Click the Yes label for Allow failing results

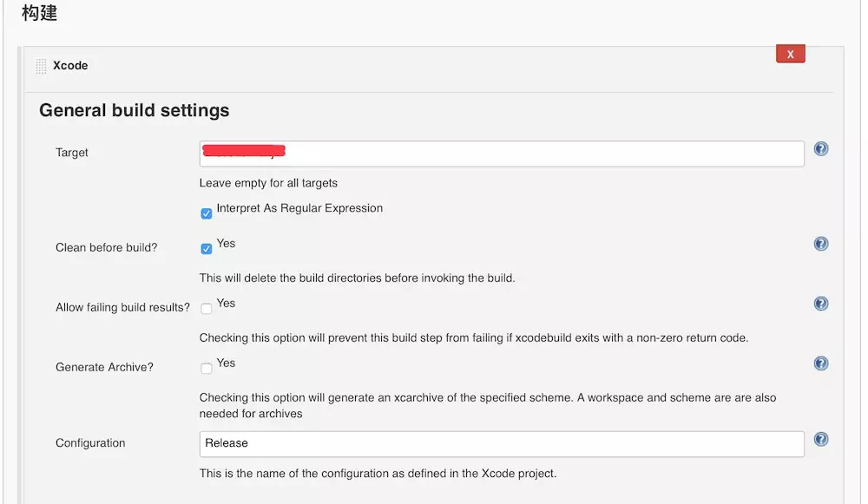(226, 303)
